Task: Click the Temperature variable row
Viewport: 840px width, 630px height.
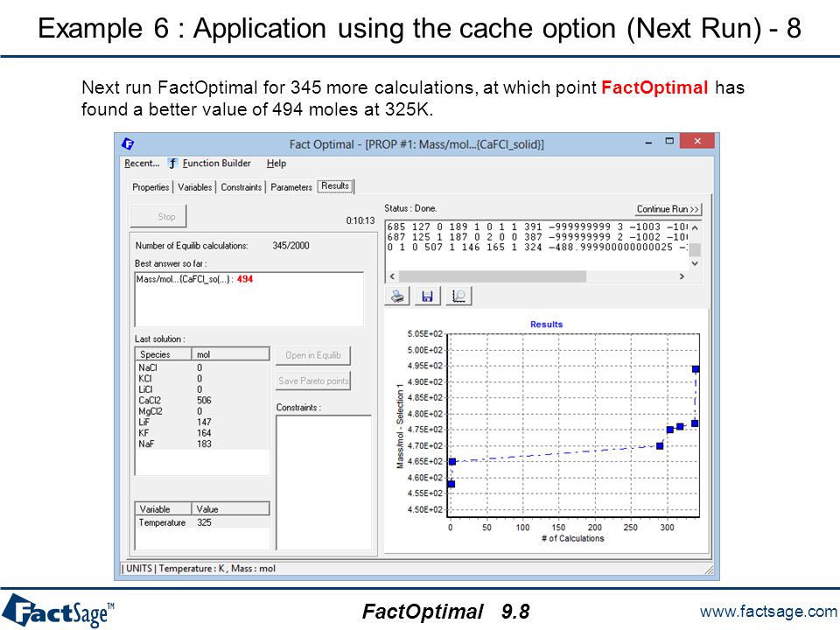Action: 202,522
